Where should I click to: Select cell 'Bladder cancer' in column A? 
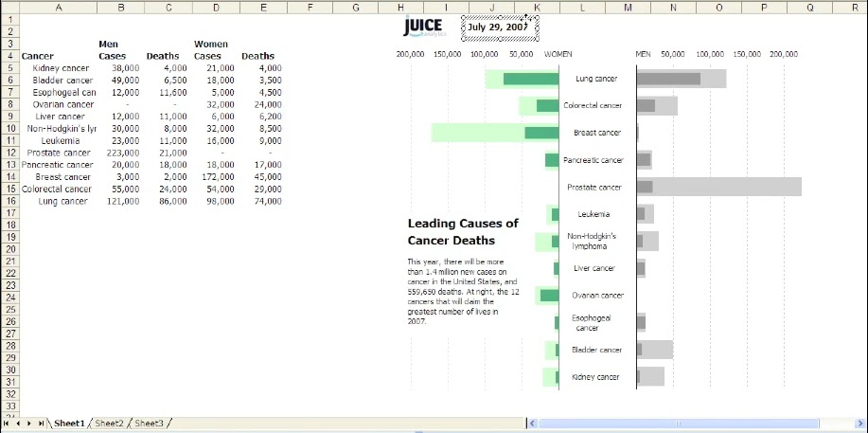[61, 81]
